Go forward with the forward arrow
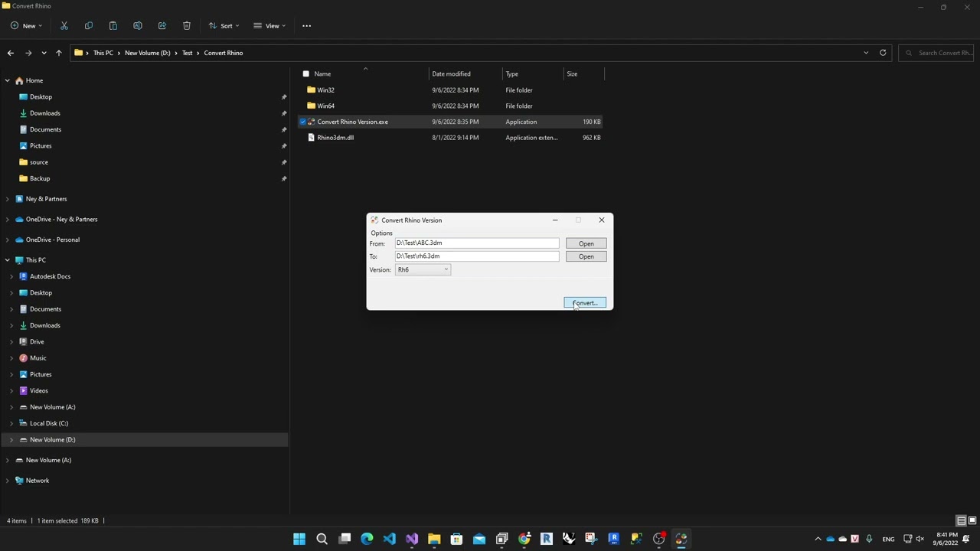Viewport: 980px width, 551px height. coord(28,53)
